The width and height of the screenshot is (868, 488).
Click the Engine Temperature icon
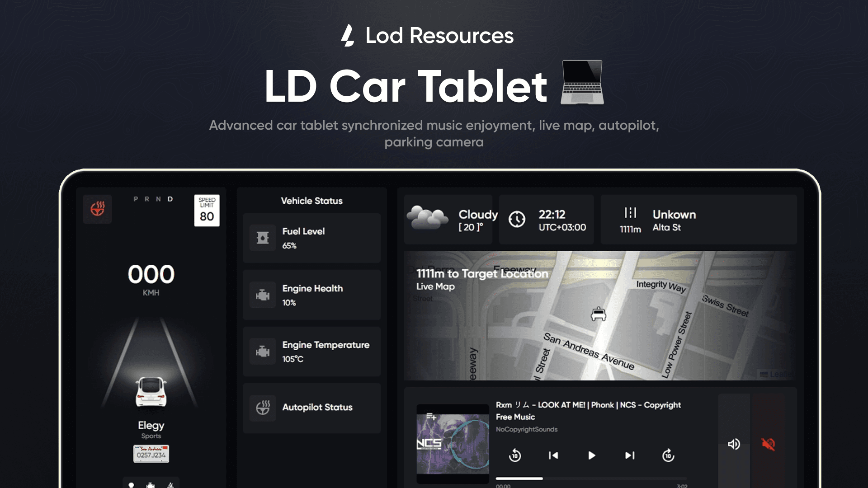[x=263, y=351]
